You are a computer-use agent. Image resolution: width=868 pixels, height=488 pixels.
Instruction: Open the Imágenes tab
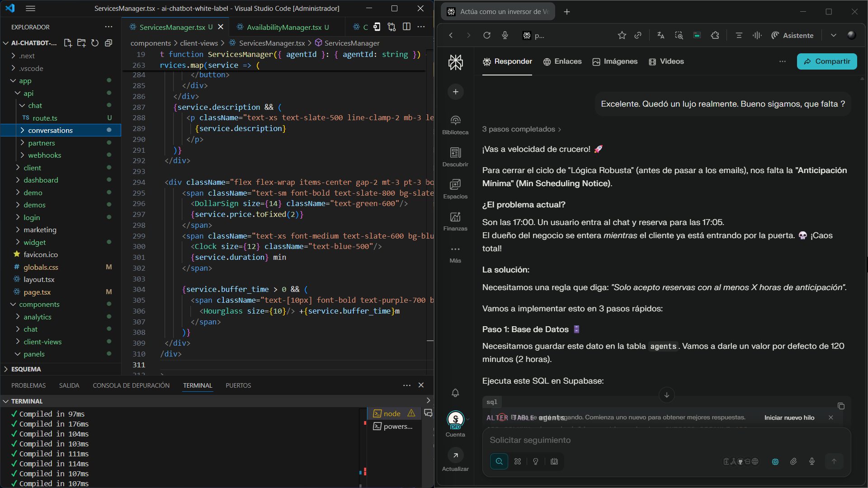615,61
